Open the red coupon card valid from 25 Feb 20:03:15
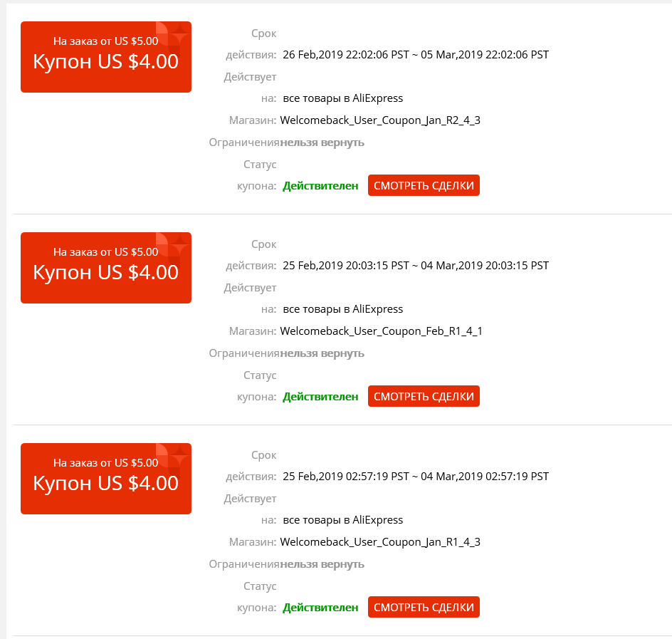The height and width of the screenshot is (639, 672). pyautogui.click(x=106, y=268)
